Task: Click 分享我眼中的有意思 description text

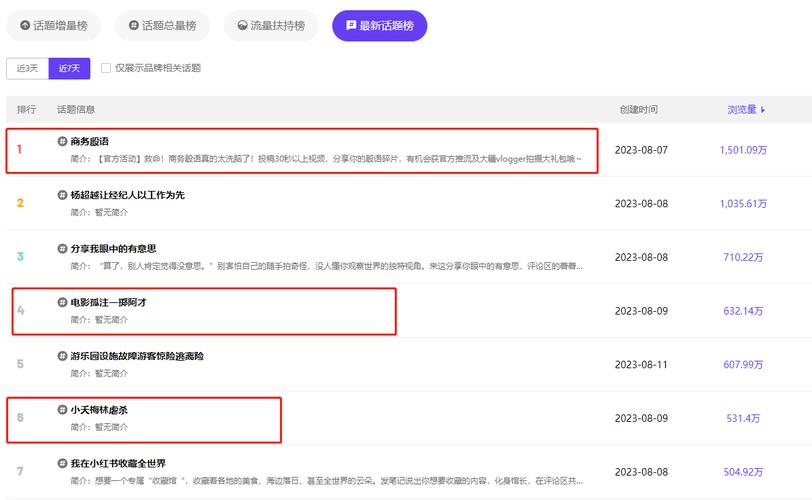Action: click(x=327, y=266)
